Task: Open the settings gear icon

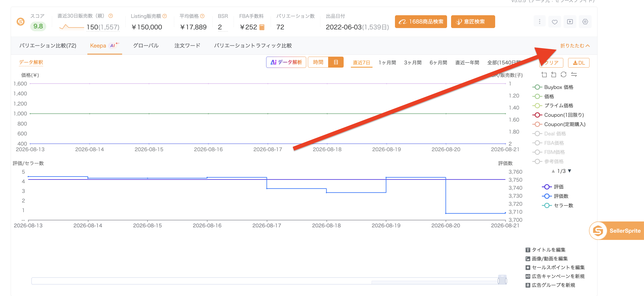Action: pos(585,22)
